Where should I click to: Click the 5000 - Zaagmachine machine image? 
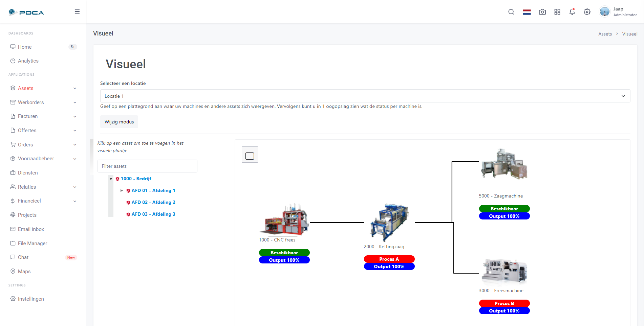click(x=504, y=164)
